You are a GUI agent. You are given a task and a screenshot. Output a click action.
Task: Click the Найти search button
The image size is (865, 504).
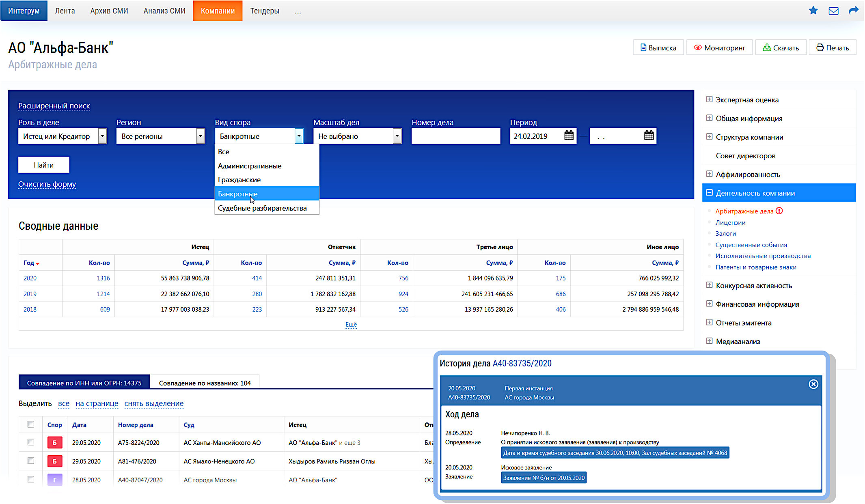(44, 165)
